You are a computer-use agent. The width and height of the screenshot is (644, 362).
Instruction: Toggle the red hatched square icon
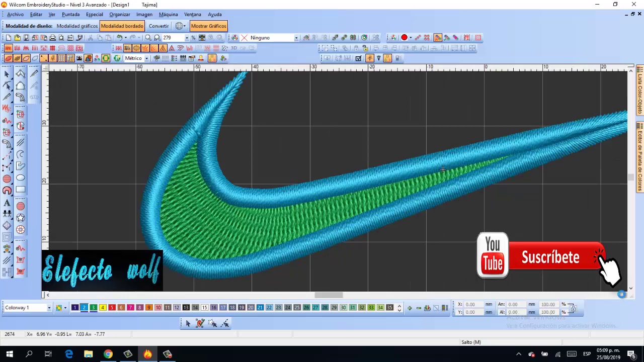click(478, 38)
